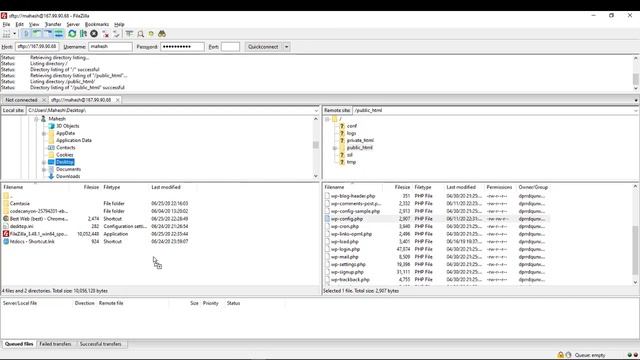Viewport: 640px width, 360px height.
Task: Open the directory listing filters dialog
Action: [129, 34]
